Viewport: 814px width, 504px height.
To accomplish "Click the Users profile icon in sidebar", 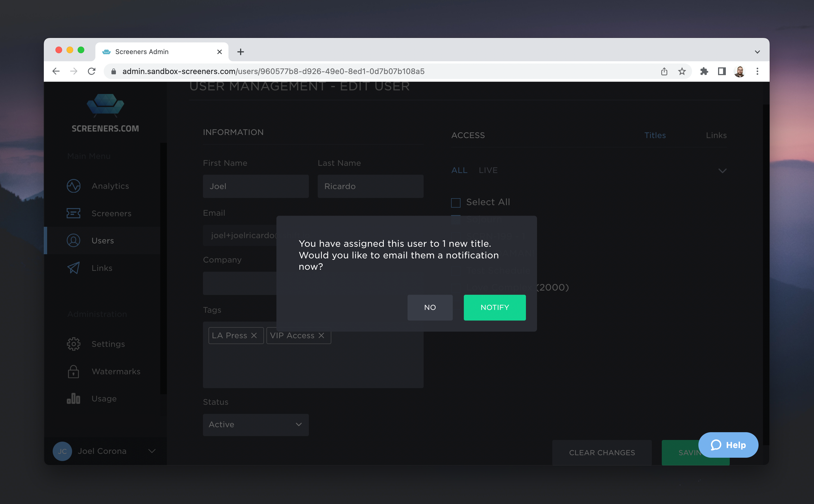I will (73, 241).
